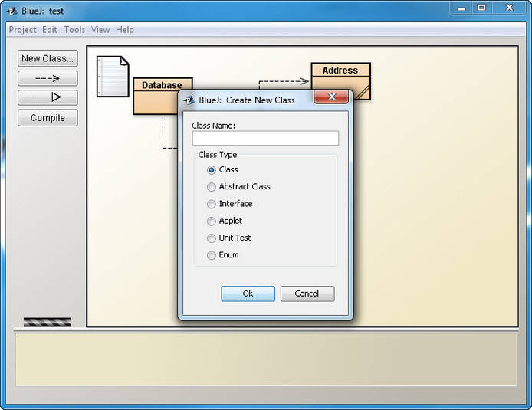Click the BlueJ bird icon in dialog title
Image resolution: width=532 pixels, height=410 pixels.
[189, 100]
